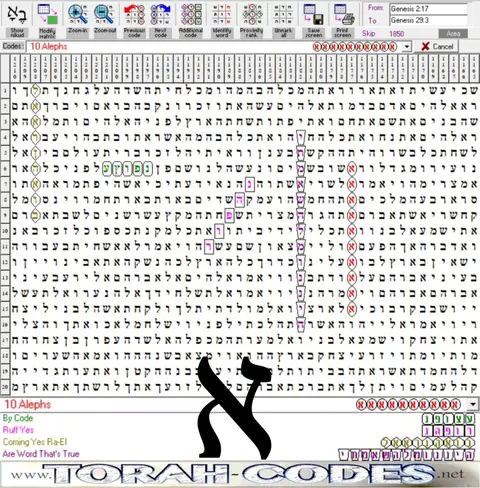Click the red circled Aleph in row 6

[351, 169]
